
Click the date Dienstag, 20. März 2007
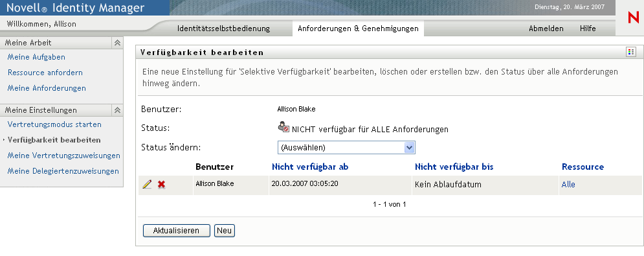[x=570, y=7]
